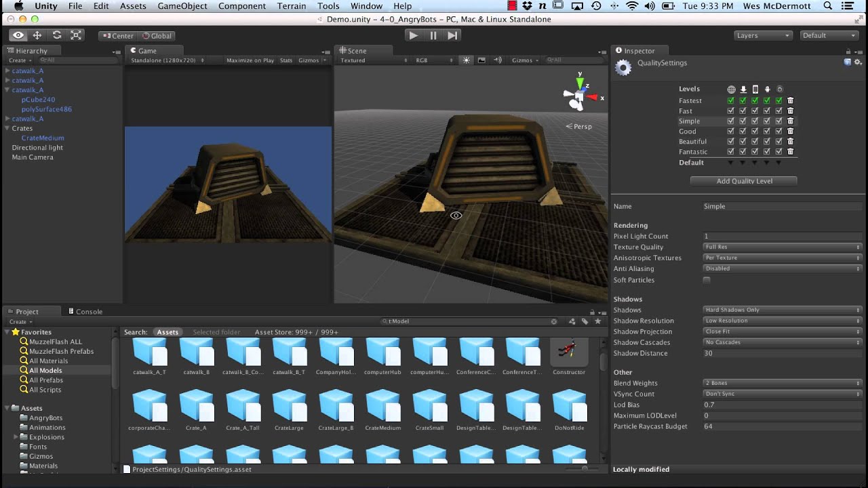Open the Texture Quality dropdown
868x488 pixels.
pyautogui.click(x=783, y=247)
